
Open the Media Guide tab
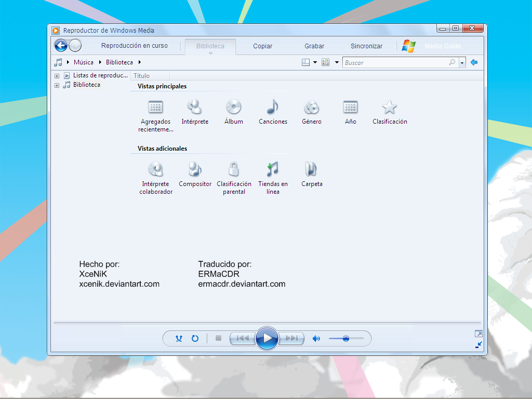[443, 46]
